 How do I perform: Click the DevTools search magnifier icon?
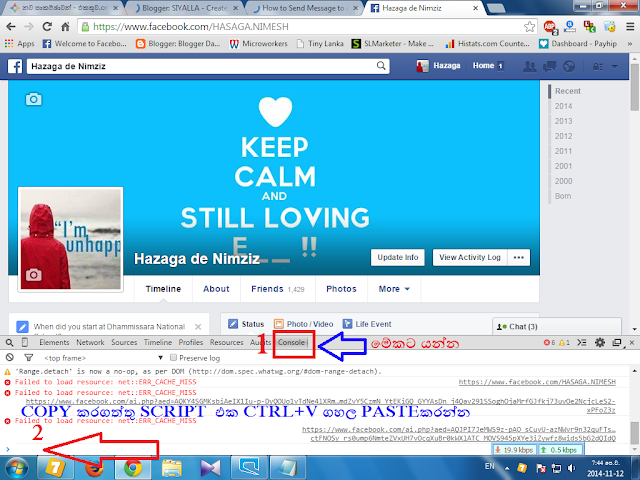[x=9, y=342]
